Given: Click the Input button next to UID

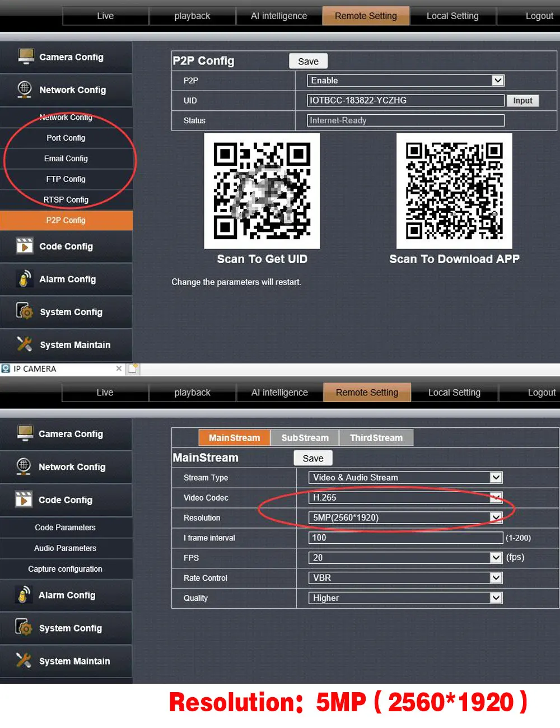Looking at the screenshot, I should point(522,101).
